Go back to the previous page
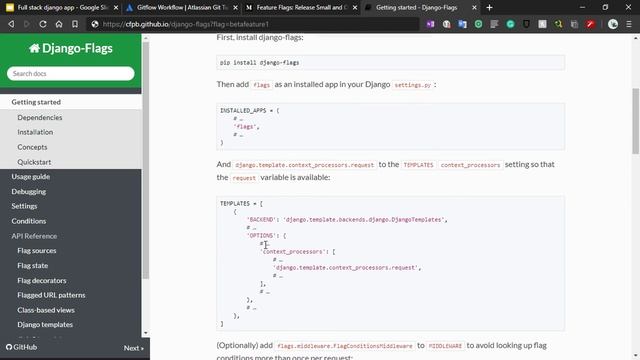 click(11, 24)
